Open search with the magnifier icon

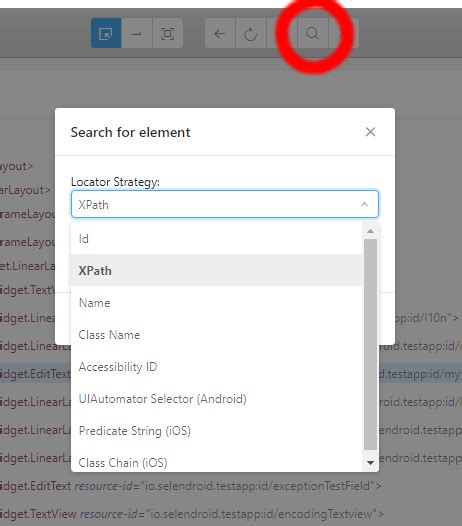click(312, 33)
